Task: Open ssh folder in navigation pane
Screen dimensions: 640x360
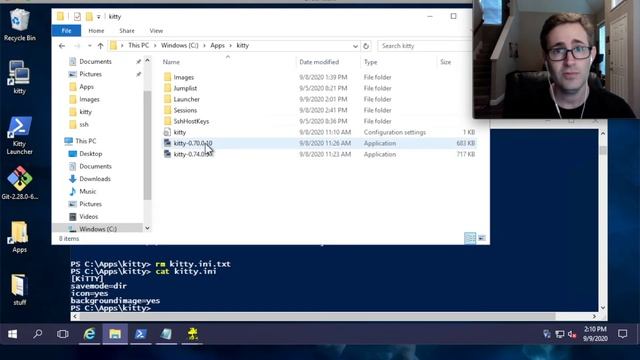Action: click(x=84, y=124)
